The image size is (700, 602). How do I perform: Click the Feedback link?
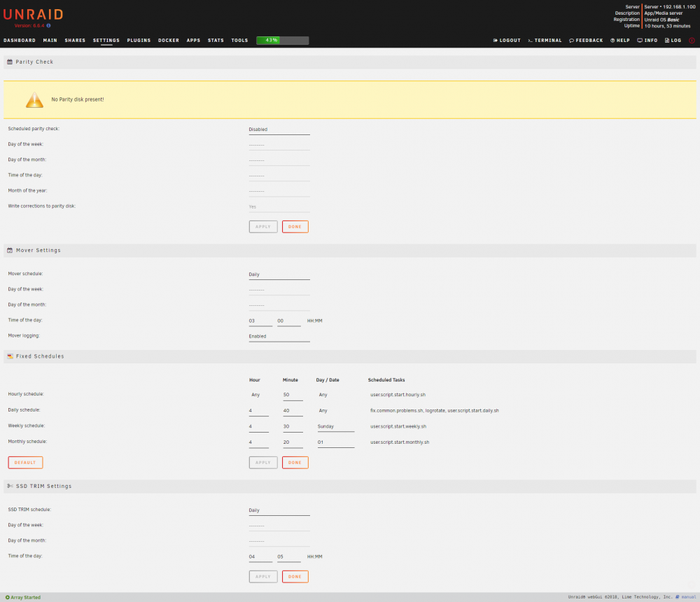click(x=586, y=41)
